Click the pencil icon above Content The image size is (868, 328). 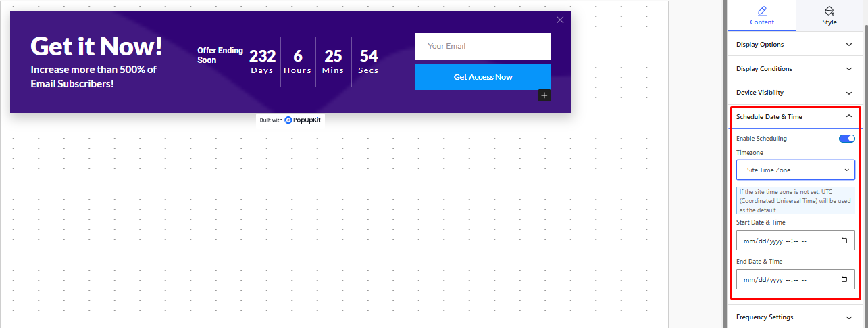tap(762, 11)
